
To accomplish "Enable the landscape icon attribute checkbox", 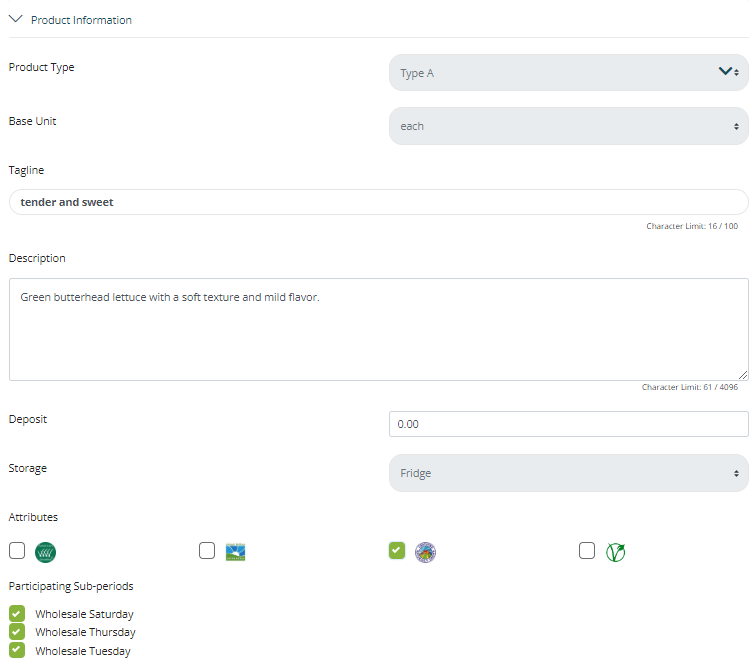I will coord(207,551).
